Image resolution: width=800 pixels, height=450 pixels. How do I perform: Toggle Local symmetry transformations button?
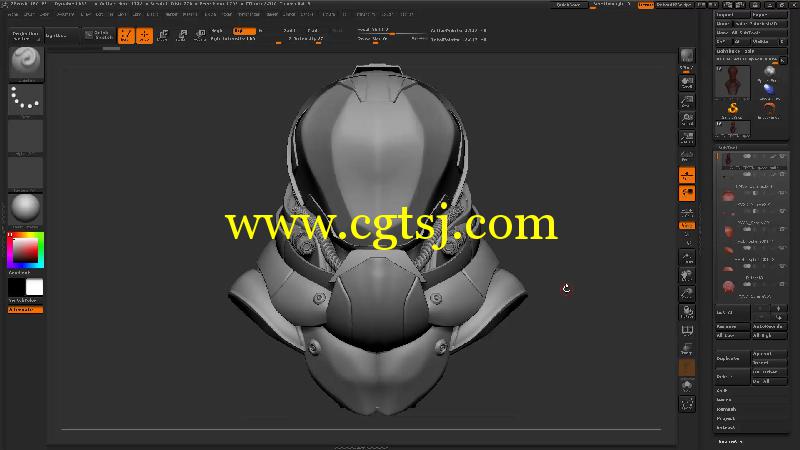pyautogui.click(x=687, y=193)
